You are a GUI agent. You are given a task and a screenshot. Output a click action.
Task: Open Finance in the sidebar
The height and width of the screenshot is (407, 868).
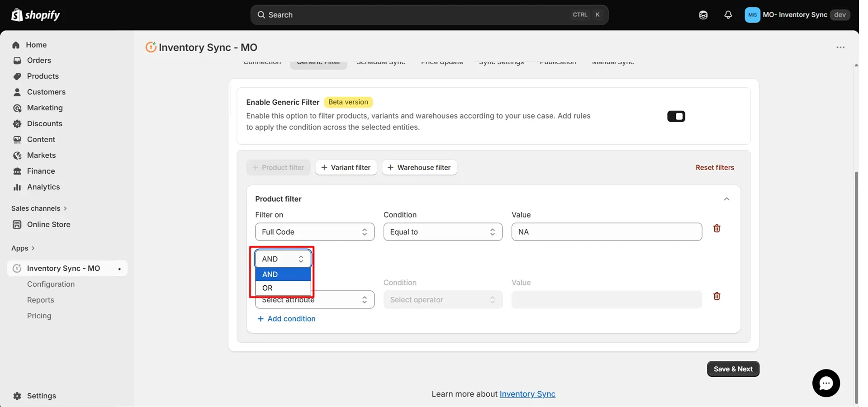click(x=41, y=171)
